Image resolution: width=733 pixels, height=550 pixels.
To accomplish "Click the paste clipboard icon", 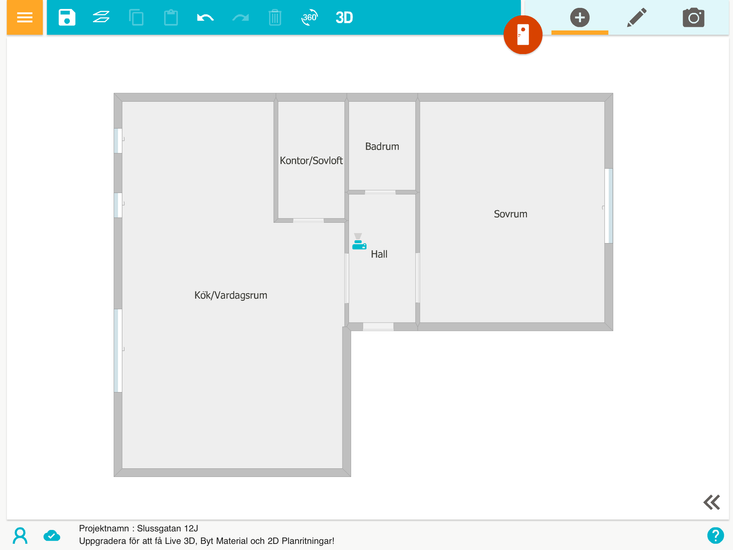I will pyautogui.click(x=171, y=18).
